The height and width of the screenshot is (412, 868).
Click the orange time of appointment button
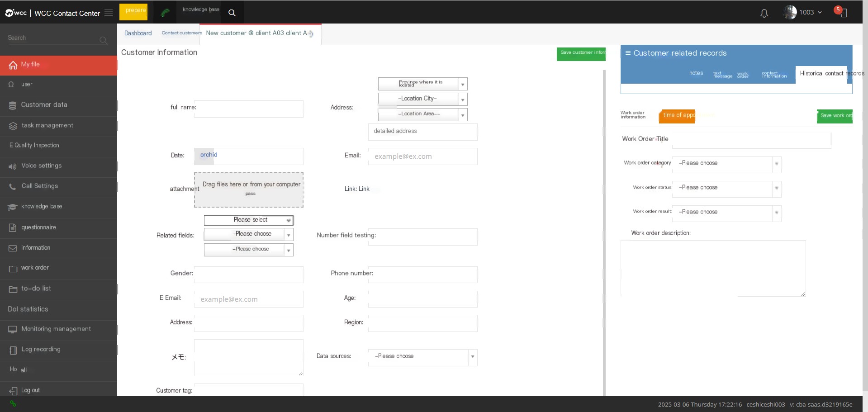[x=677, y=116]
